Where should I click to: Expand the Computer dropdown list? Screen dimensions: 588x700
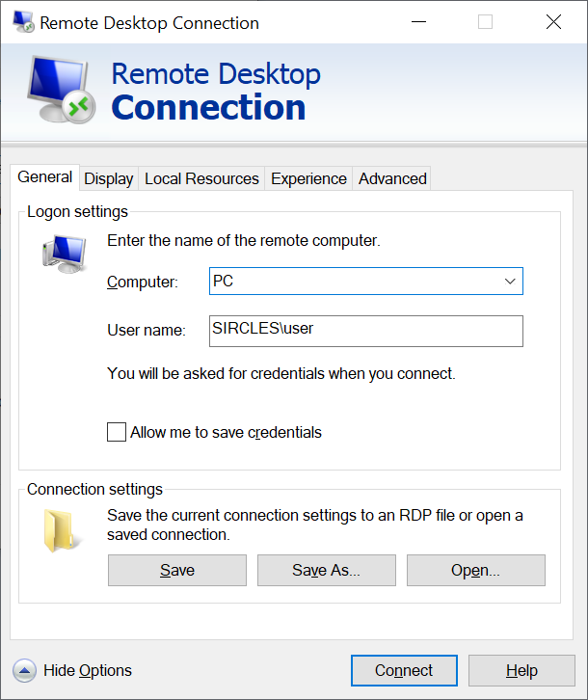[510, 282]
